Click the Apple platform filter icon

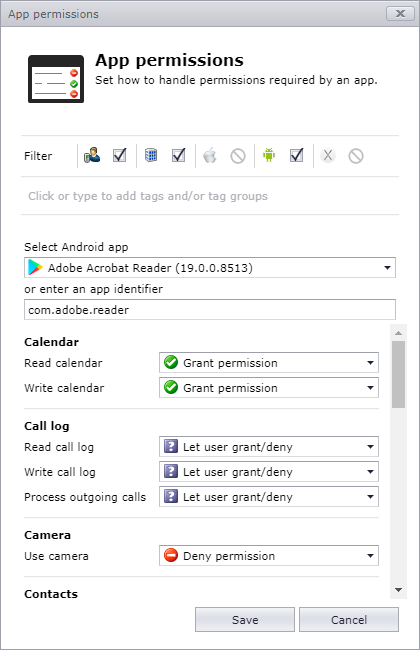click(210, 155)
